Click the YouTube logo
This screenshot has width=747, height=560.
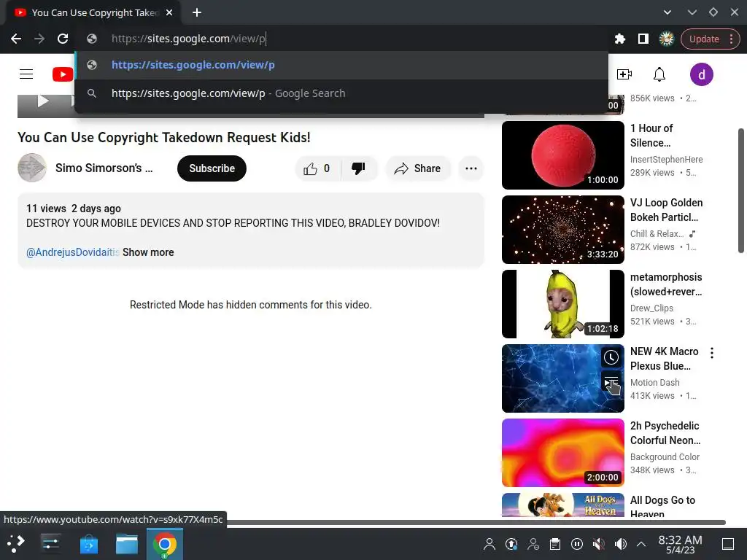[63, 74]
